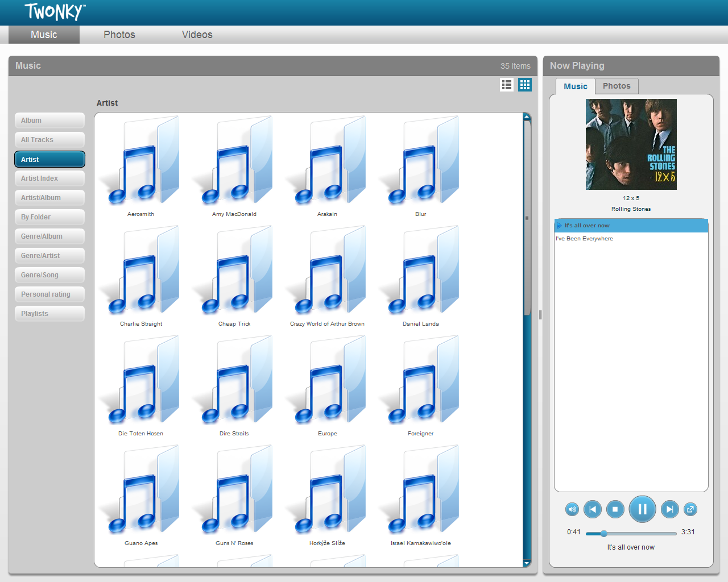This screenshot has width=728, height=582.
Task: Open the Europe artist folder
Action: pyautogui.click(x=328, y=385)
